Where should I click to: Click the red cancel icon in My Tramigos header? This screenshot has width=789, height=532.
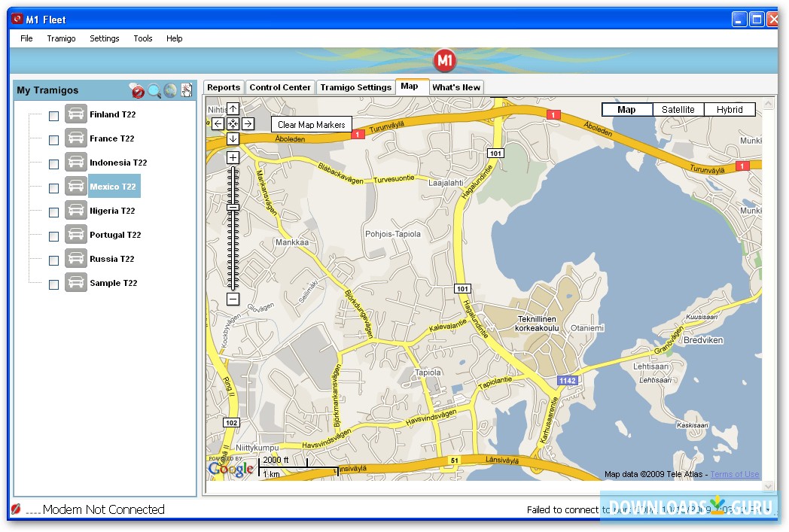point(137,91)
